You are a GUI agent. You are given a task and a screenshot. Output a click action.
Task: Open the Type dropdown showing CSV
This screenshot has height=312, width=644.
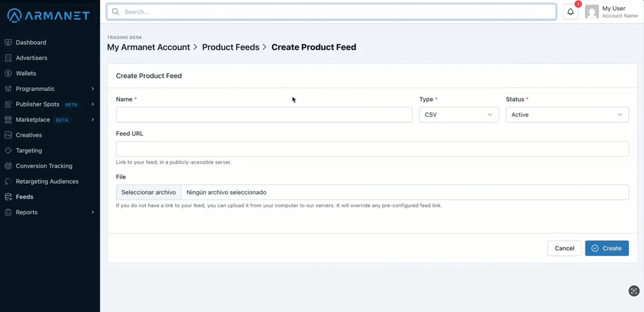point(459,114)
